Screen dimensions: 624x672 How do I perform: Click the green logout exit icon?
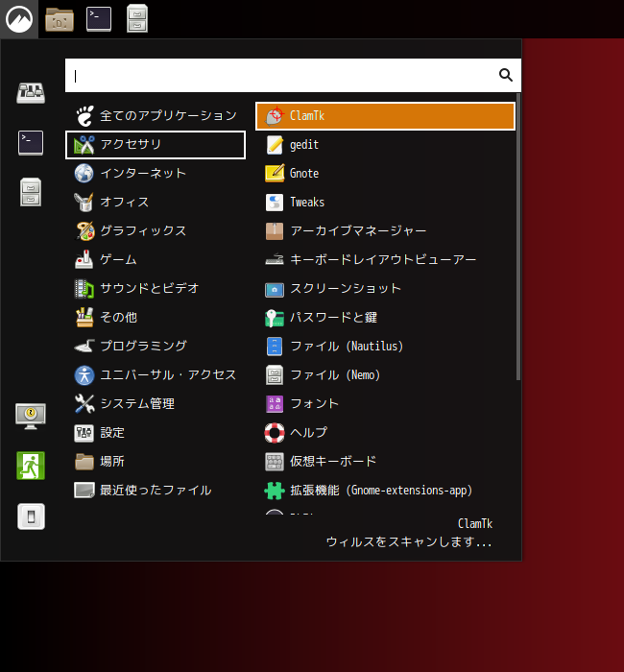tap(31, 466)
